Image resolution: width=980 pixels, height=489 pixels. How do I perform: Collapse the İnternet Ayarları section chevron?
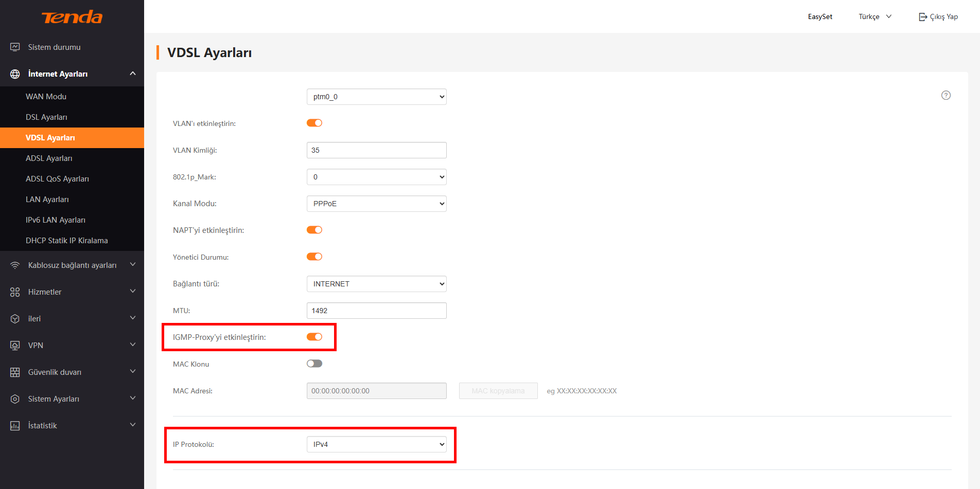133,74
